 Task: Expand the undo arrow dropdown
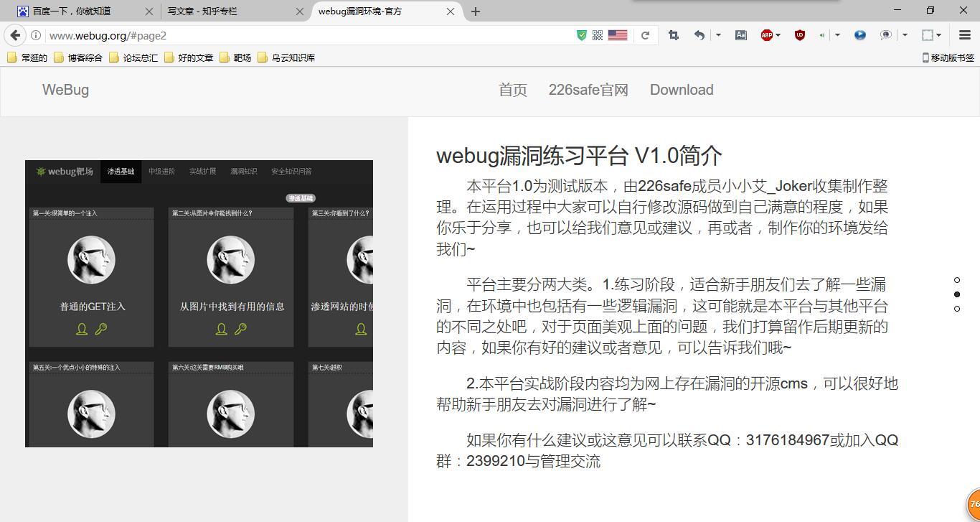tap(717, 34)
